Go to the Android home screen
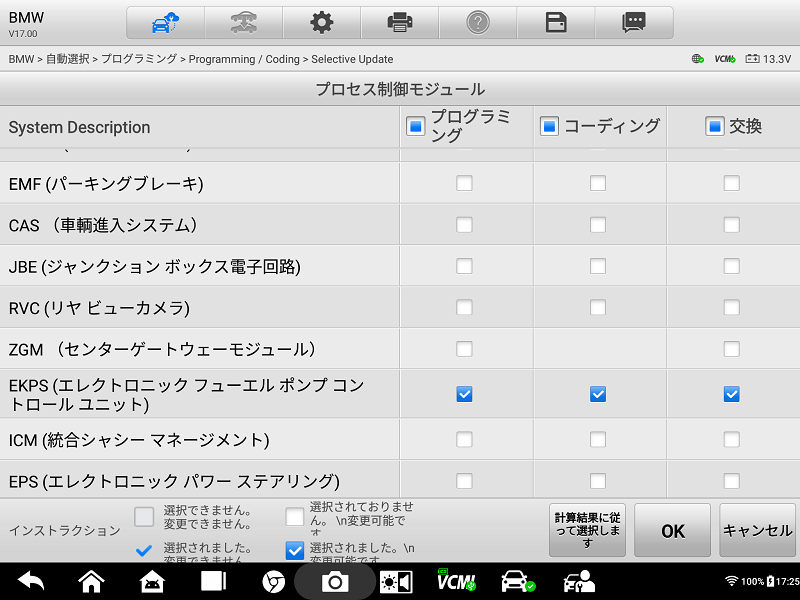 [x=91, y=581]
